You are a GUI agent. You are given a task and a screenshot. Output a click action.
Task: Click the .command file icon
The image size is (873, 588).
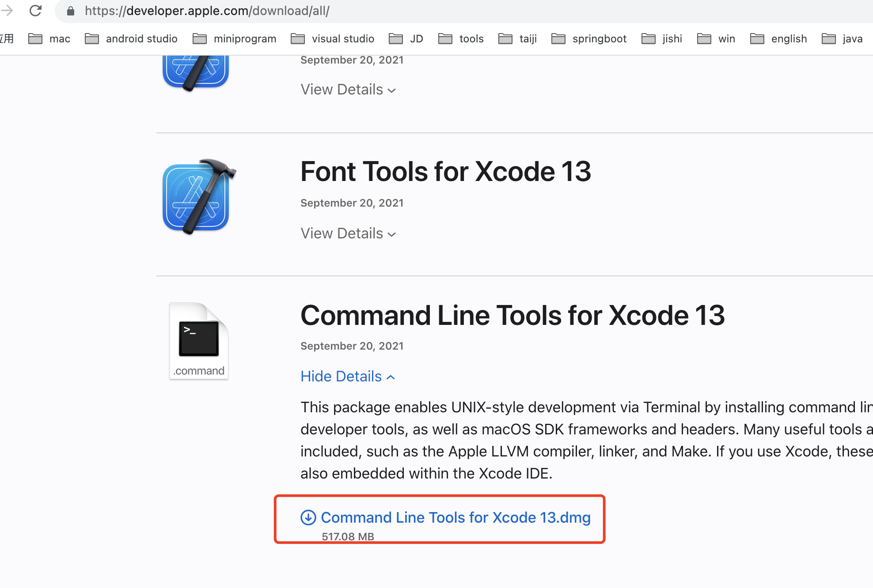tap(199, 341)
